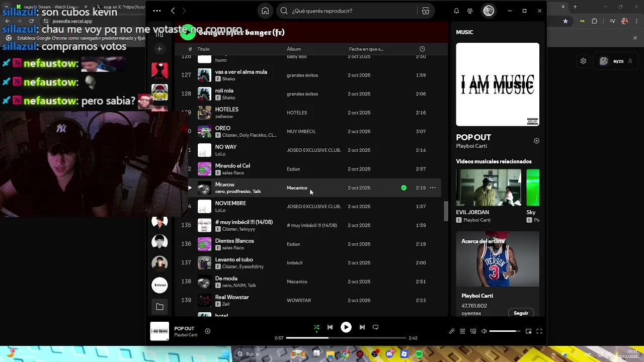
Task: Open the miniplayer icon
Action: pyautogui.click(x=528, y=331)
